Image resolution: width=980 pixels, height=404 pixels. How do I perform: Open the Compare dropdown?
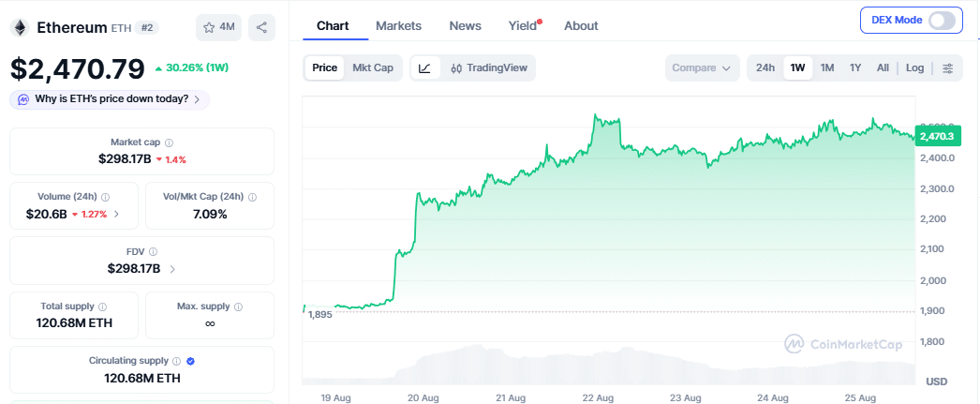coord(702,67)
